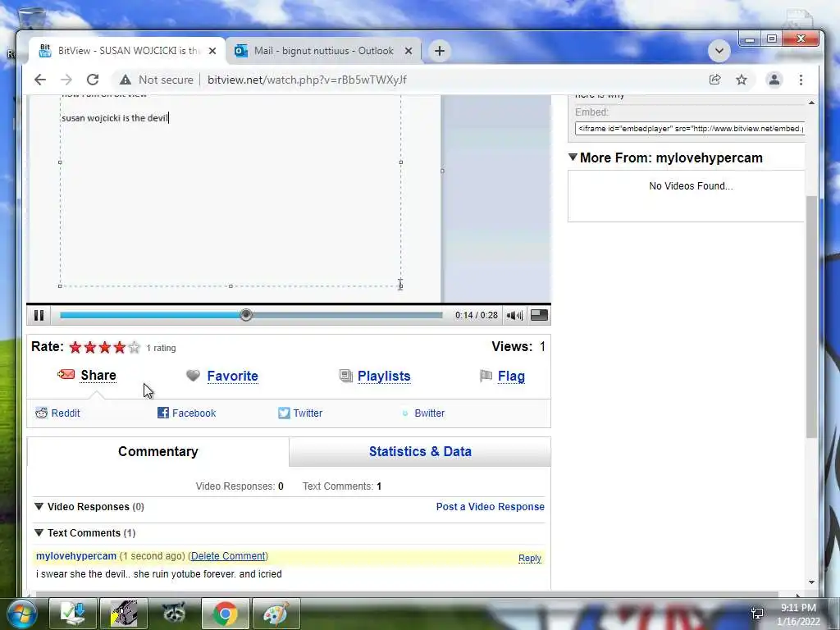Rate the video one star

(75, 348)
